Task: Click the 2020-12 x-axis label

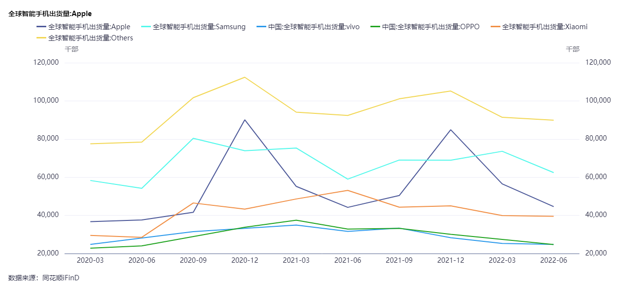Action: pyautogui.click(x=245, y=260)
